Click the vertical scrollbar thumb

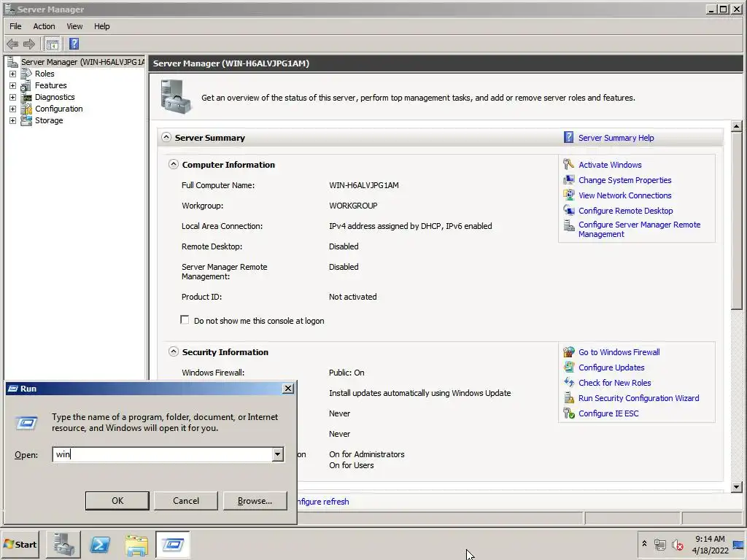pyautogui.click(x=737, y=221)
